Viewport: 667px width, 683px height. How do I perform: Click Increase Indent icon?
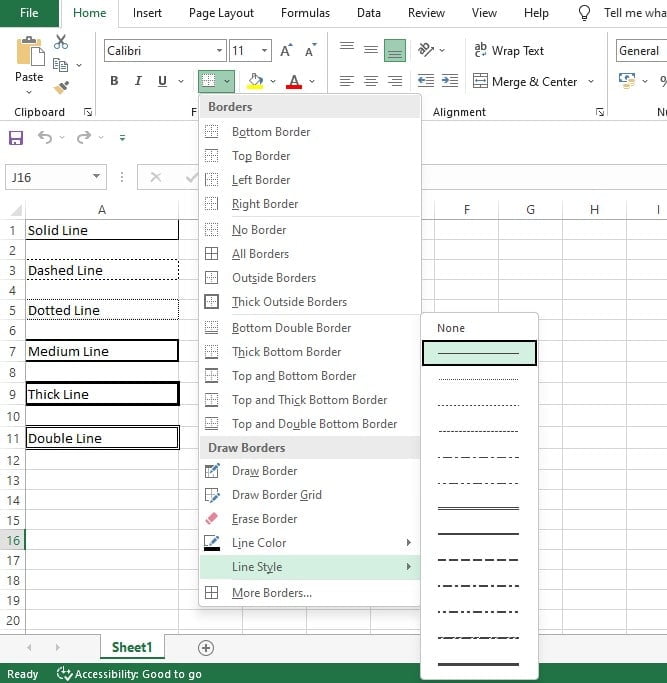(450, 81)
